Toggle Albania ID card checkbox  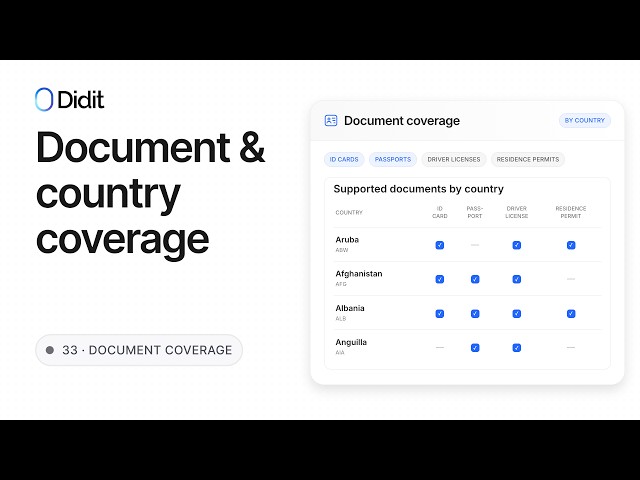pos(440,313)
